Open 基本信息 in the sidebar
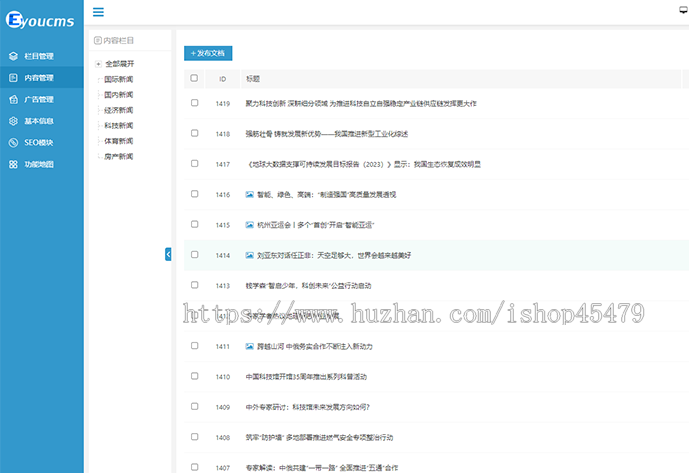Viewport: 689px width, 473px height. (42, 121)
